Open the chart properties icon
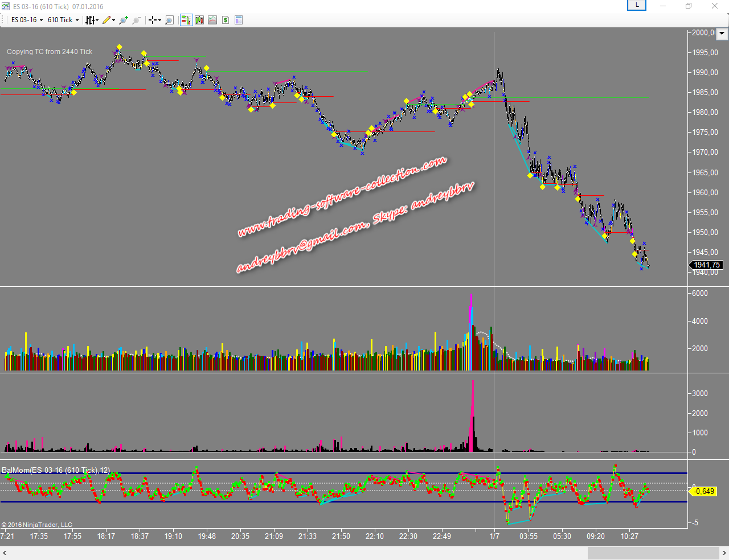The width and height of the screenshot is (729, 560). click(x=239, y=20)
